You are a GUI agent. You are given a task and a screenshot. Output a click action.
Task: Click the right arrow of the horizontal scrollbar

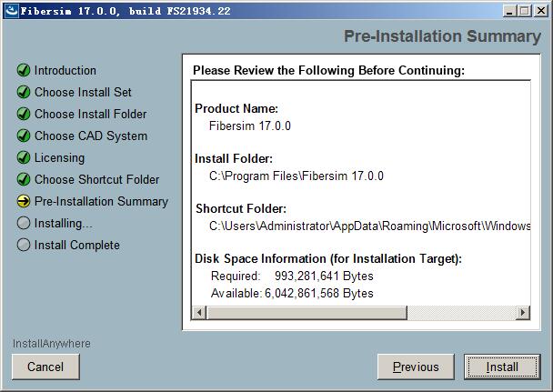click(523, 313)
